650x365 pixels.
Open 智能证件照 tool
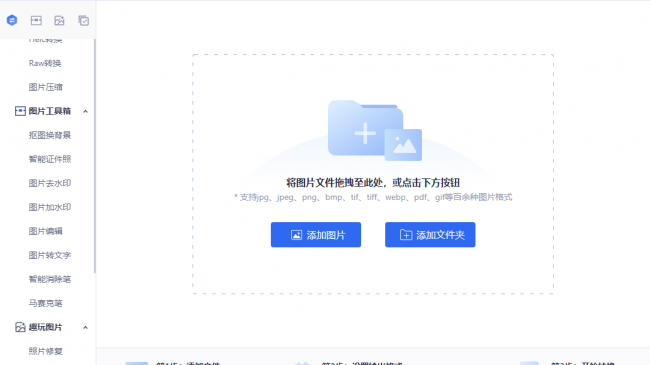[50, 159]
